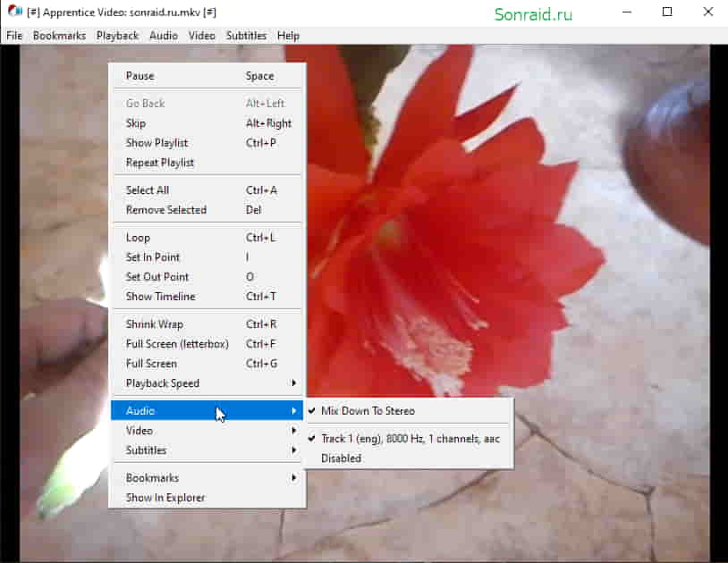The width and height of the screenshot is (728, 563).
Task: Expand the Subtitles submenu in context menu
Action: 207,450
